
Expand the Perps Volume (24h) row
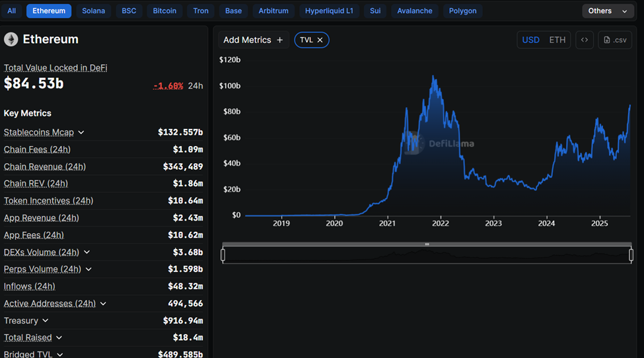(x=89, y=269)
